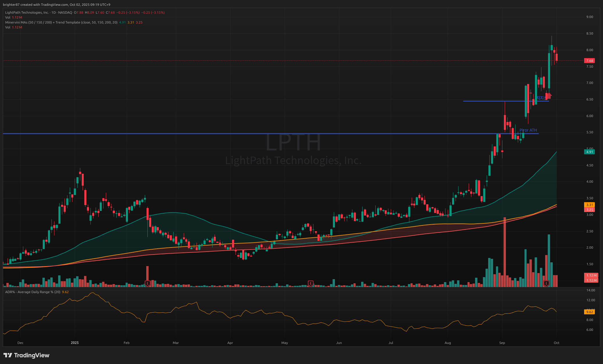603x364 pixels.
Task: Click the red up-arrow annotation near candles
Action: click(x=549, y=96)
